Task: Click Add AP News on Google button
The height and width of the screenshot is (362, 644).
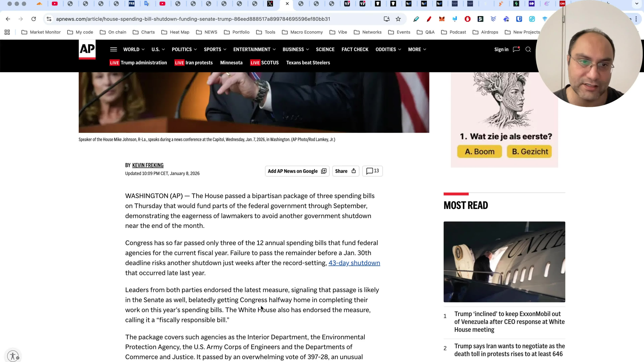Action: 297,171
